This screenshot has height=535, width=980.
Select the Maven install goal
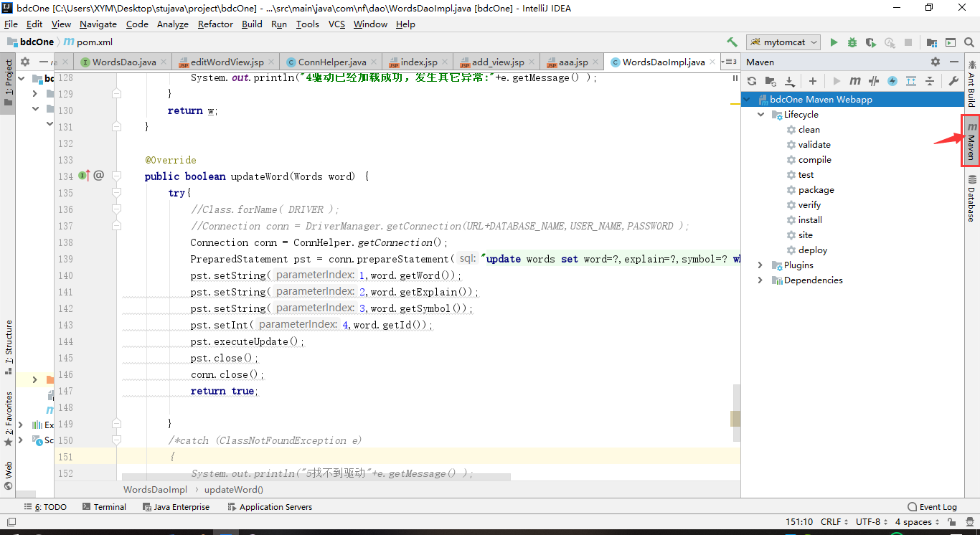[810, 220]
